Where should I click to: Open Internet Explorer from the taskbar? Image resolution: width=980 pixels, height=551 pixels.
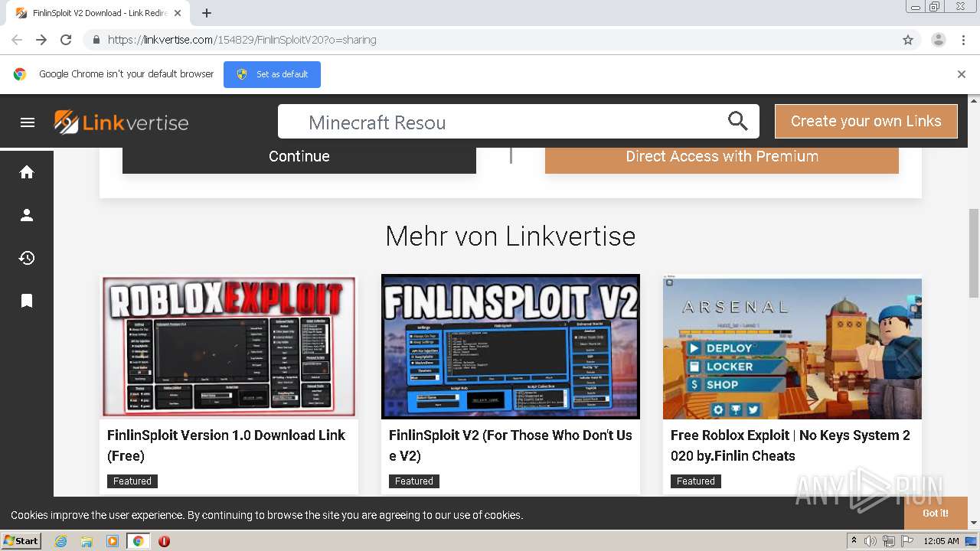pyautogui.click(x=60, y=541)
